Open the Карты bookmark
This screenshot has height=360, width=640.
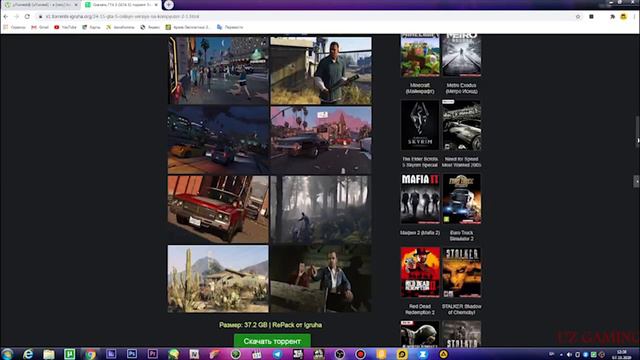pos(91,27)
